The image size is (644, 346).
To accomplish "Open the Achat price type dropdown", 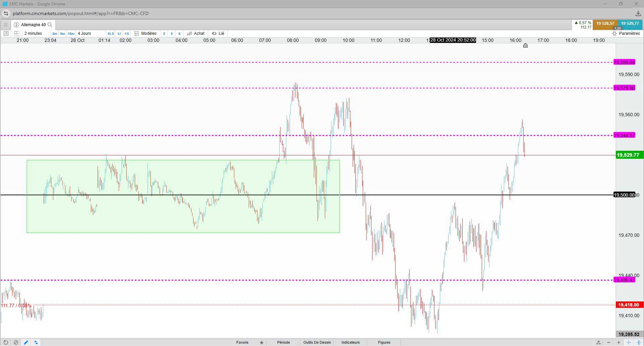I will coord(196,33).
